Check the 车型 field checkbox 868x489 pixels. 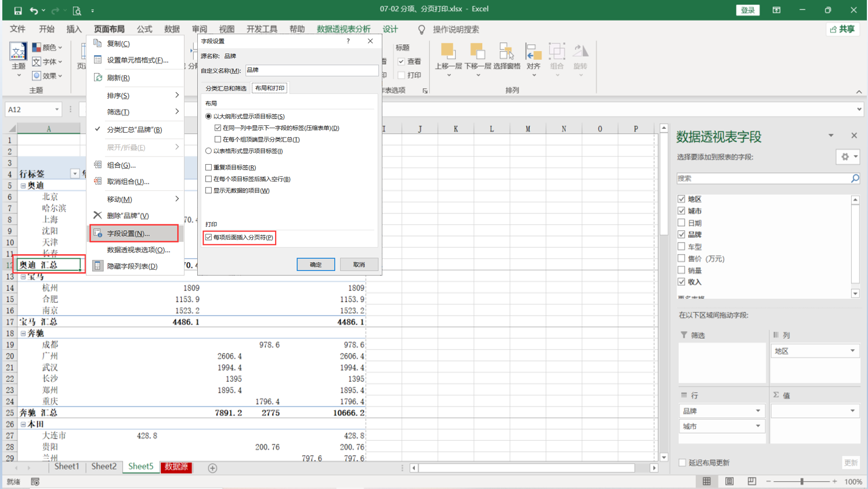click(x=682, y=247)
